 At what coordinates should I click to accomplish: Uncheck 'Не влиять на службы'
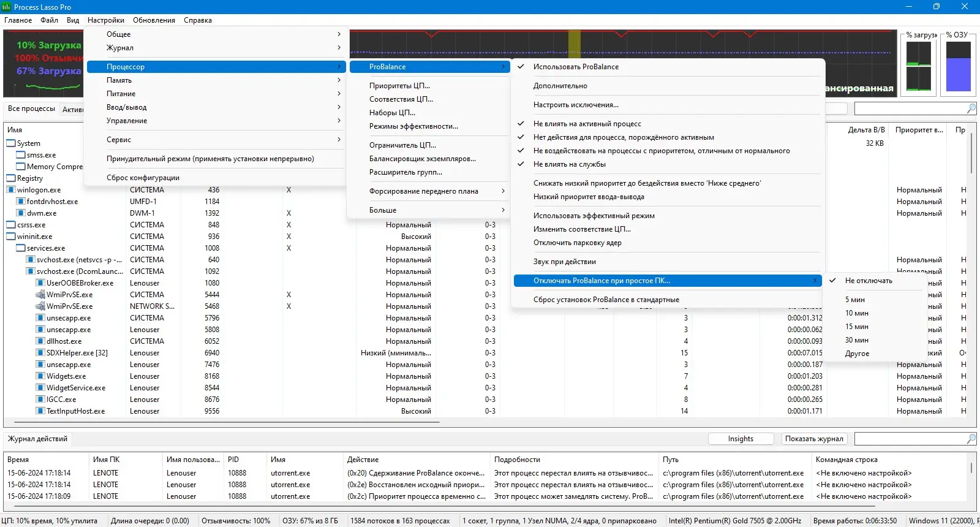click(668, 164)
